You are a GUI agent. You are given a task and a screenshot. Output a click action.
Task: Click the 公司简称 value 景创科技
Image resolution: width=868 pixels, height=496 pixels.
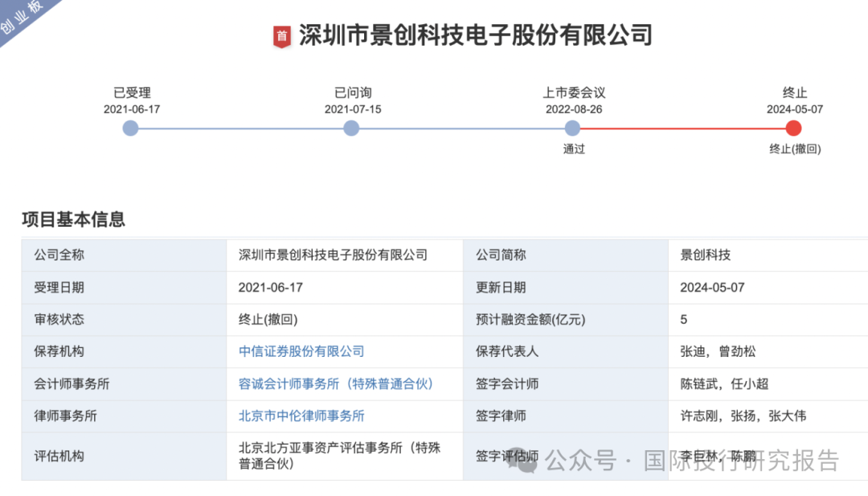tap(706, 255)
